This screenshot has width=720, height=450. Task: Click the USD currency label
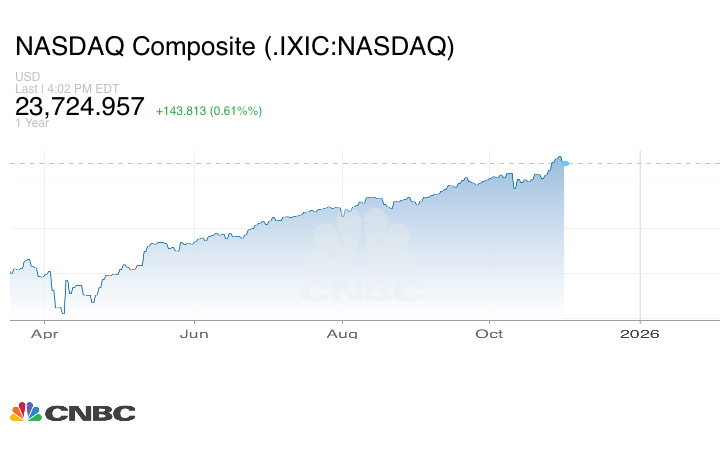pyautogui.click(x=28, y=77)
